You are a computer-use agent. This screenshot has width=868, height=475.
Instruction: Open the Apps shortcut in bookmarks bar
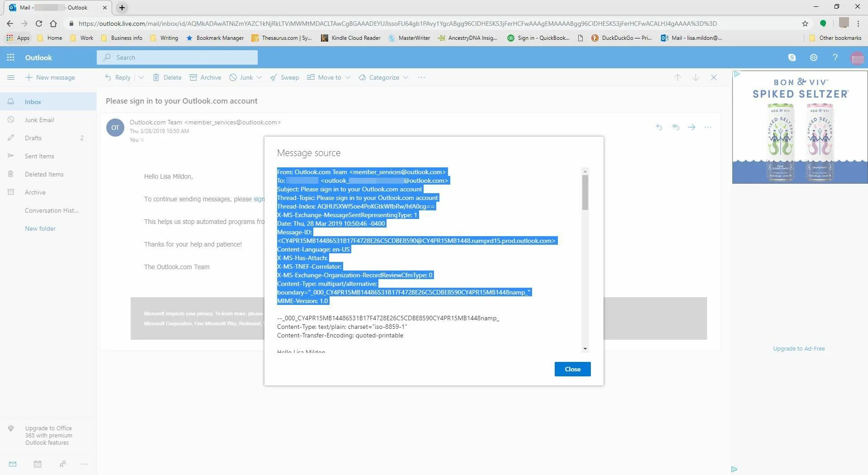tap(18, 38)
